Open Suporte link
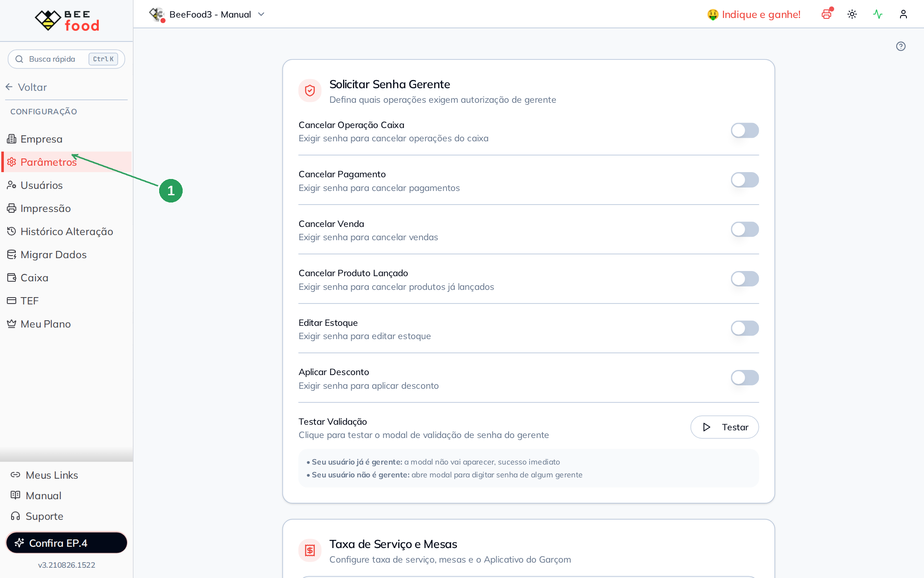 pos(37,516)
